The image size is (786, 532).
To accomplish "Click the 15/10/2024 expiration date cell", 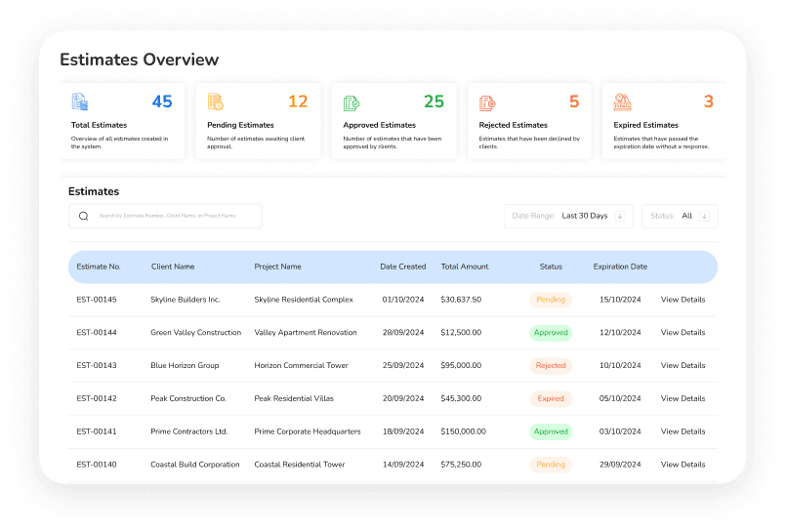I will coord(620,300).
